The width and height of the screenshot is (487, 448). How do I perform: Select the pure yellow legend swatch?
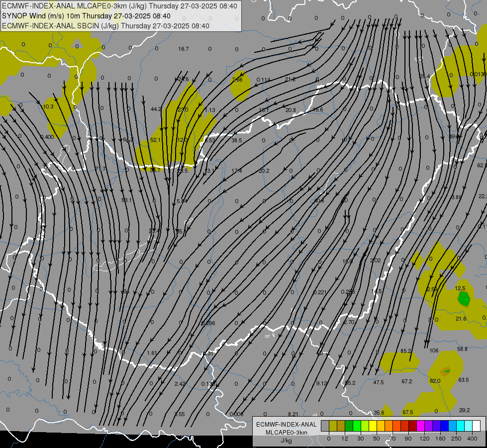373,426
